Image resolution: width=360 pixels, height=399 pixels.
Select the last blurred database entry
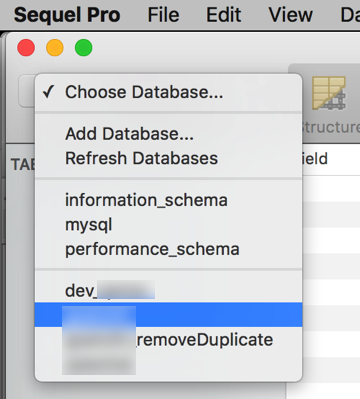click(x=168, y=363)
